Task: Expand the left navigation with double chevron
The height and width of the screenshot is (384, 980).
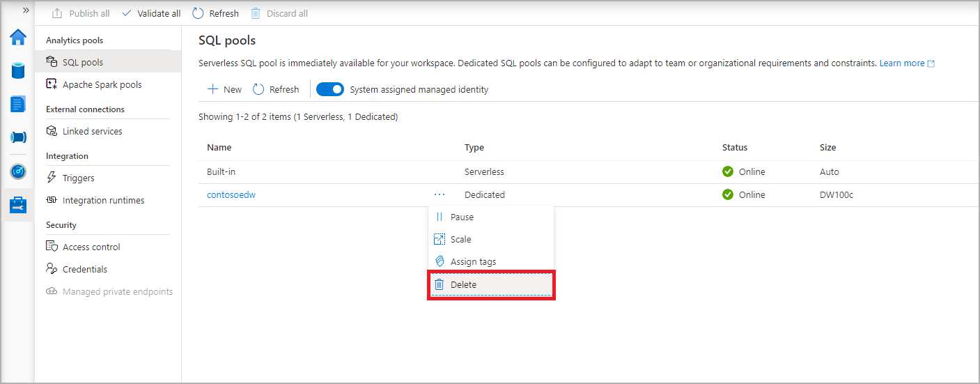Action: [26, 10]
